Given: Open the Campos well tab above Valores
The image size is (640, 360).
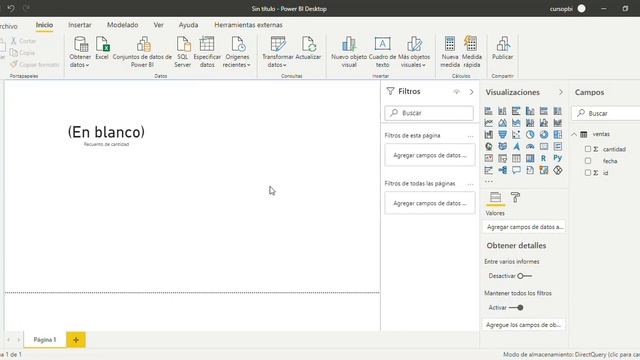Looking at the screenshot, I should tap(496, 198).
